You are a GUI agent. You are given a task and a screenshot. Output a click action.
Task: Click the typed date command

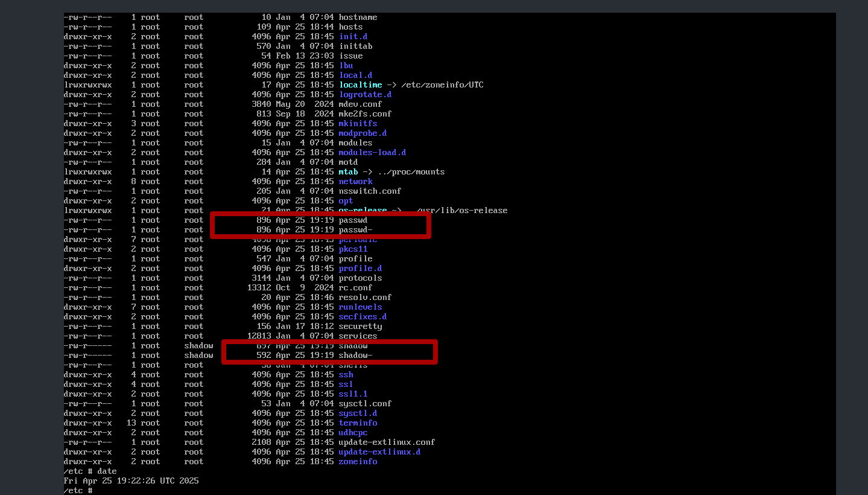tap(107, 471)
